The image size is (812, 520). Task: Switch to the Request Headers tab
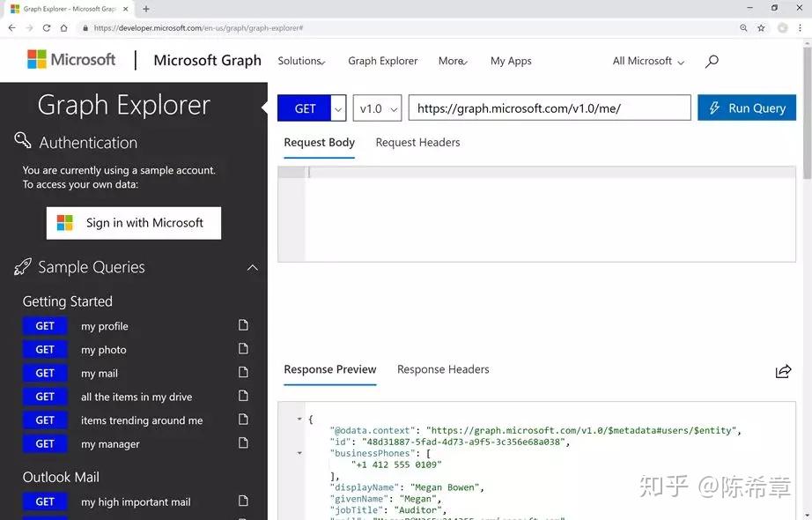(417, 142)
